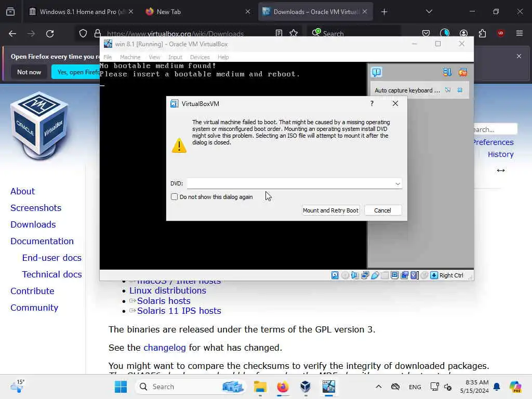Switch to the New Tab tab in Firefox

coord(198,12)
